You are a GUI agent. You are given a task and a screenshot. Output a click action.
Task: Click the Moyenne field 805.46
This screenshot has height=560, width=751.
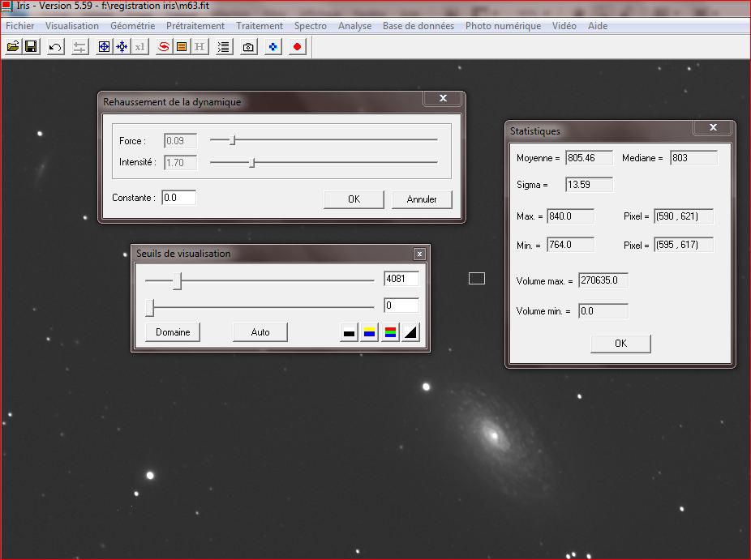[x=589, y=158]
